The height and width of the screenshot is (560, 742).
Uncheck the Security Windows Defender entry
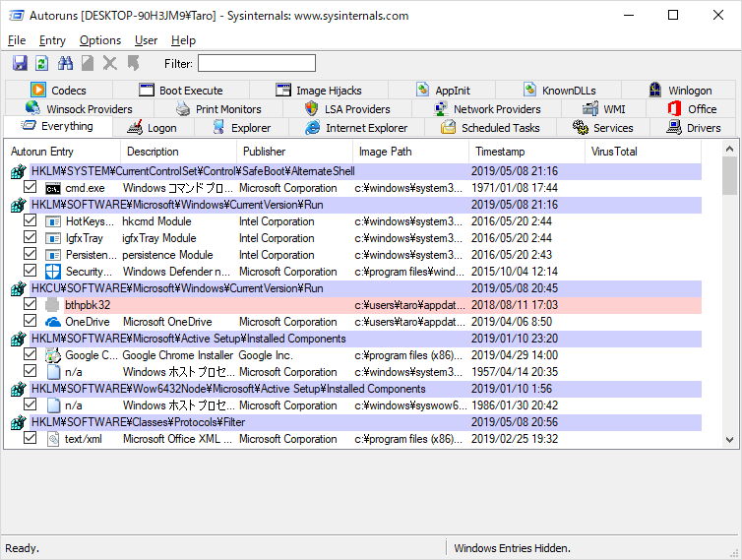(30, 271)
